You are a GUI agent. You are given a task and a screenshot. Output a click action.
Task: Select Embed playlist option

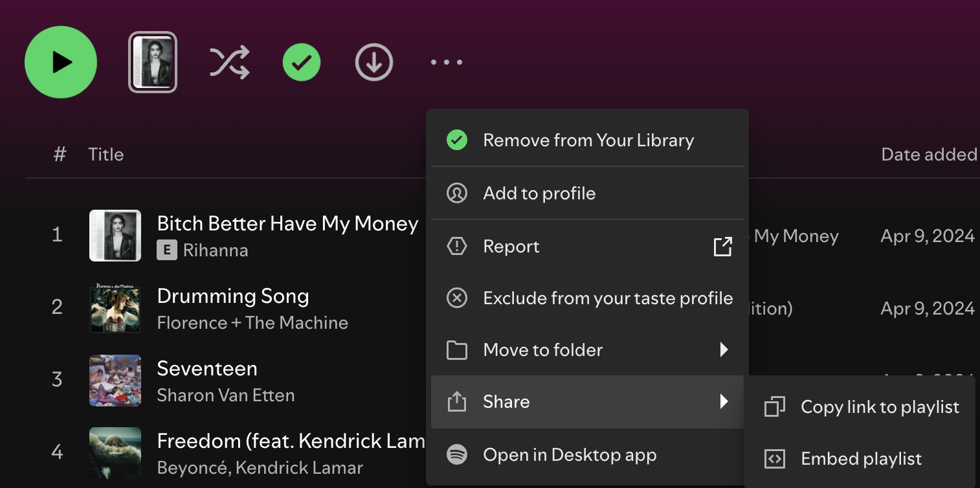click(860, 459)
